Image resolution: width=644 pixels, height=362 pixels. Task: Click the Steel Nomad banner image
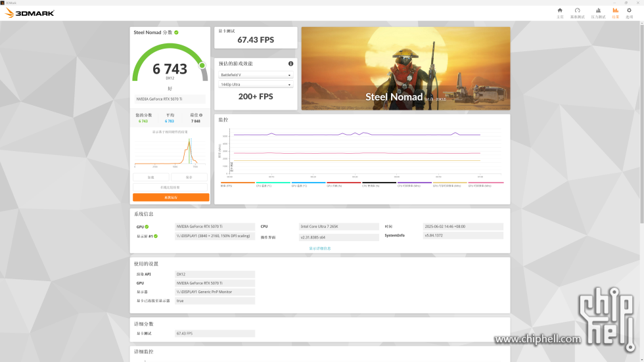coord(406,68)
